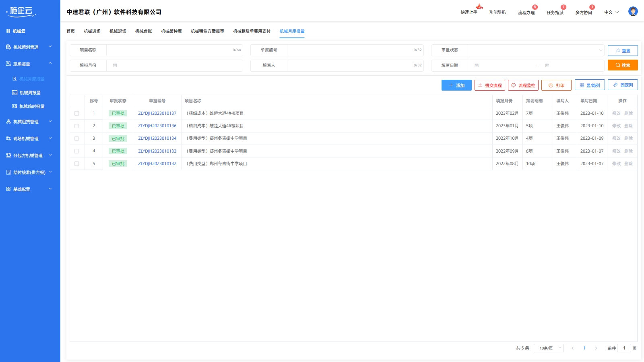This screenshot has height=362, width=644.
Task: Click calendar icon in 填报月份 field
Action: [115, 66]
